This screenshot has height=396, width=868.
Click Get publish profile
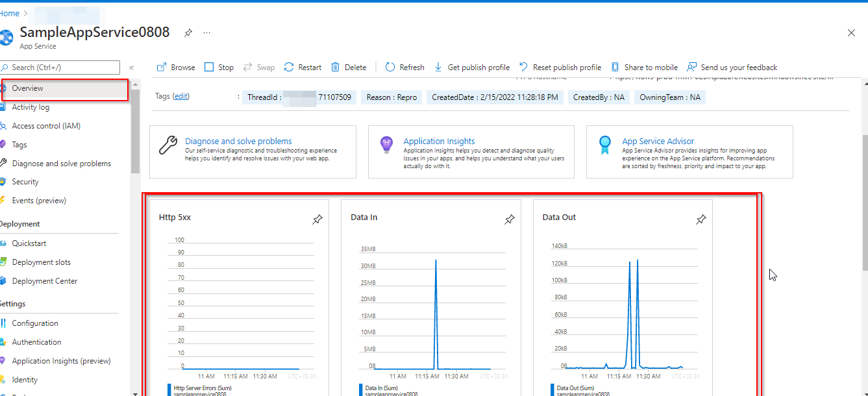[x=471, y=68]
